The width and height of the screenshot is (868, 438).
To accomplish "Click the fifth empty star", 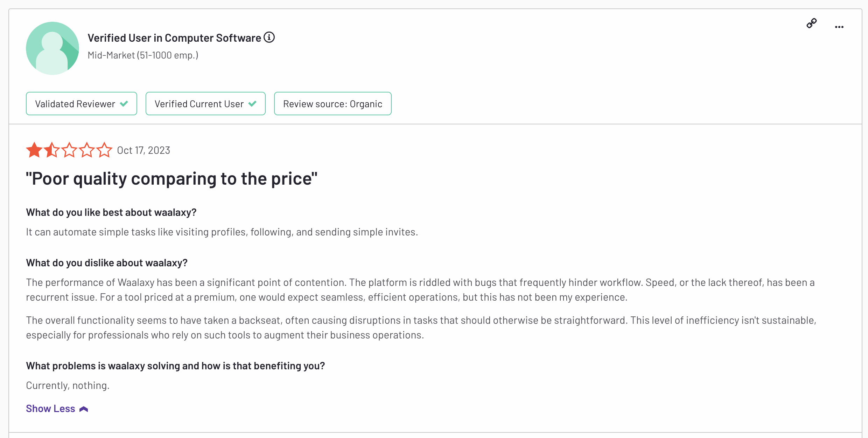I will tap(104, 150).
